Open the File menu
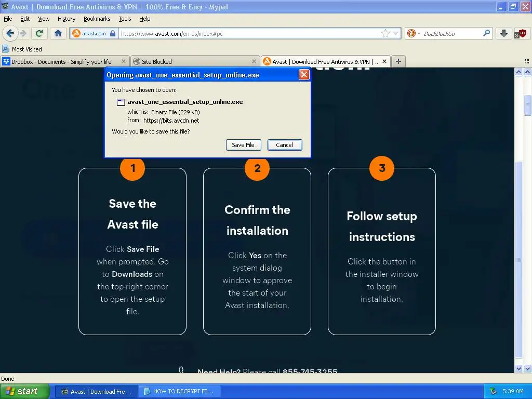The image size is (532, 399). 8,19
